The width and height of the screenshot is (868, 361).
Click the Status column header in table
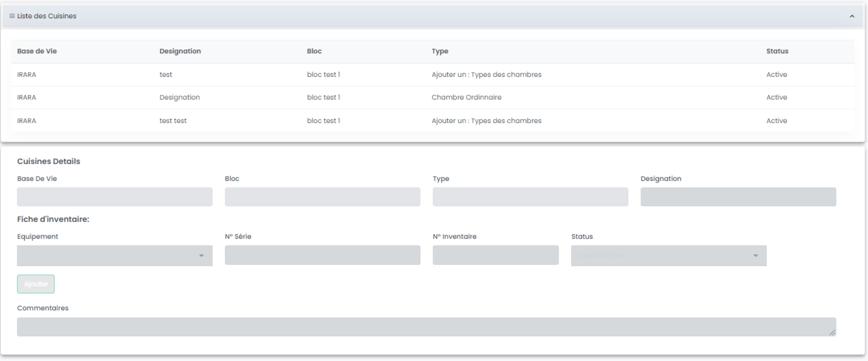pos(777,51)
